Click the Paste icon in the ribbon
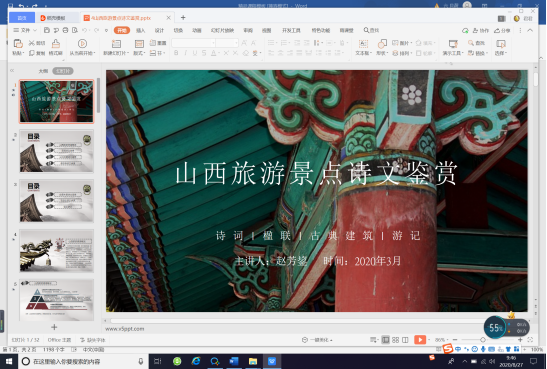The width and height of the screenshot is (547, 369). tap(18, 44)
